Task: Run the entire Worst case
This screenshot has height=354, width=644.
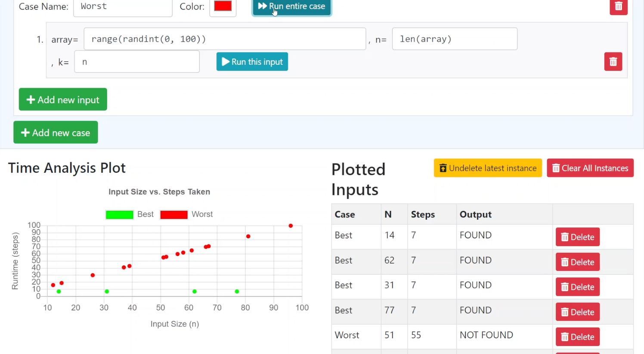Action: 291,6
